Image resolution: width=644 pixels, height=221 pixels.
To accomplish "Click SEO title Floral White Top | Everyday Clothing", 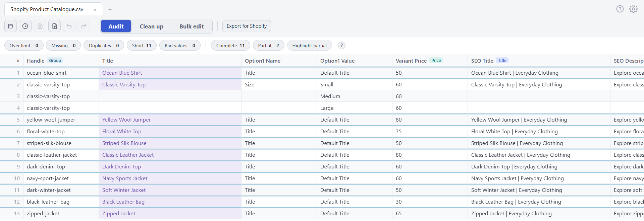I will click(x=539, y=132).
